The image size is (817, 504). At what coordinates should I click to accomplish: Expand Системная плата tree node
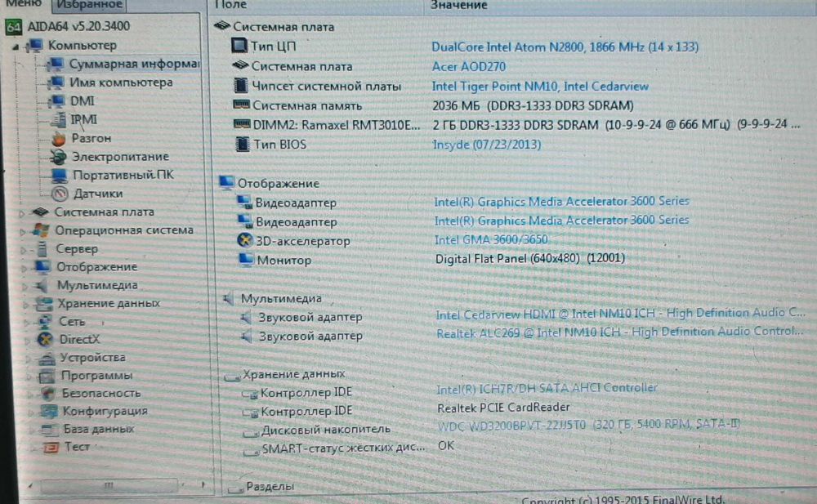tap(22, 213)
